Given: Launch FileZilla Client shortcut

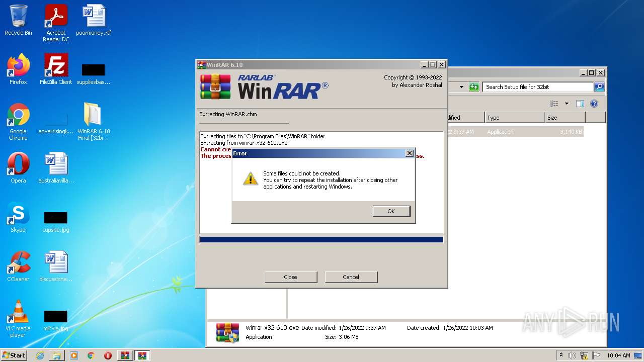Looking at the screenshot, I should click(x=56, y=69).
